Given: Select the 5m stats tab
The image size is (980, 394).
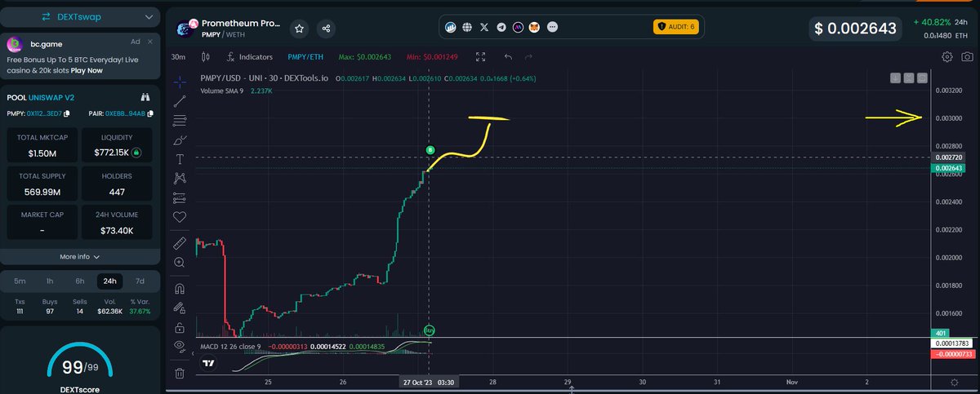Looking at the screenshot, I should point(20,281).
